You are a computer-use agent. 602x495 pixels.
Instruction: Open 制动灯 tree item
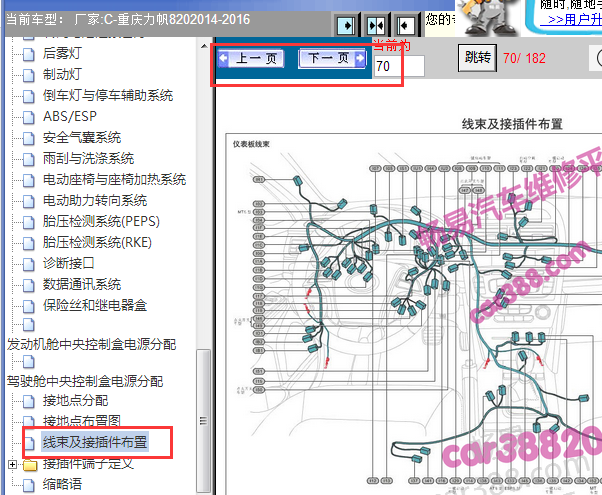click(x=62, y=74)
